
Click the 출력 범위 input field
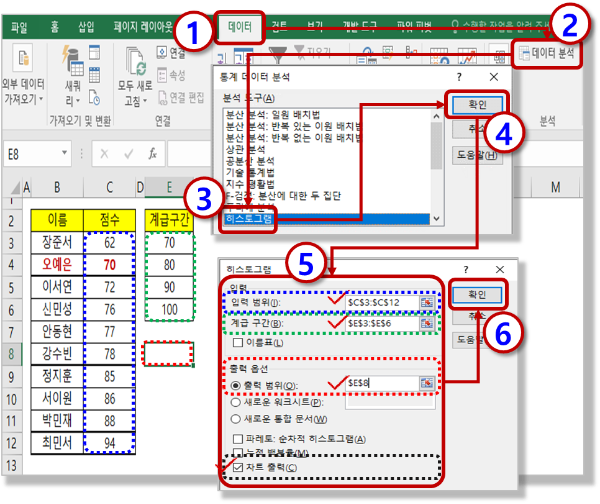pos(382,383)
